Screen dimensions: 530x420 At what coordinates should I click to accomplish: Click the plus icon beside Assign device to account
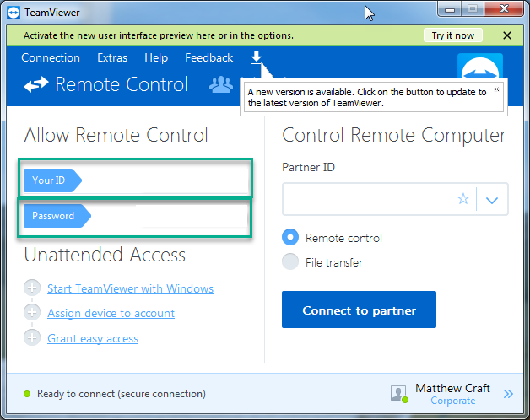[32, 313]
